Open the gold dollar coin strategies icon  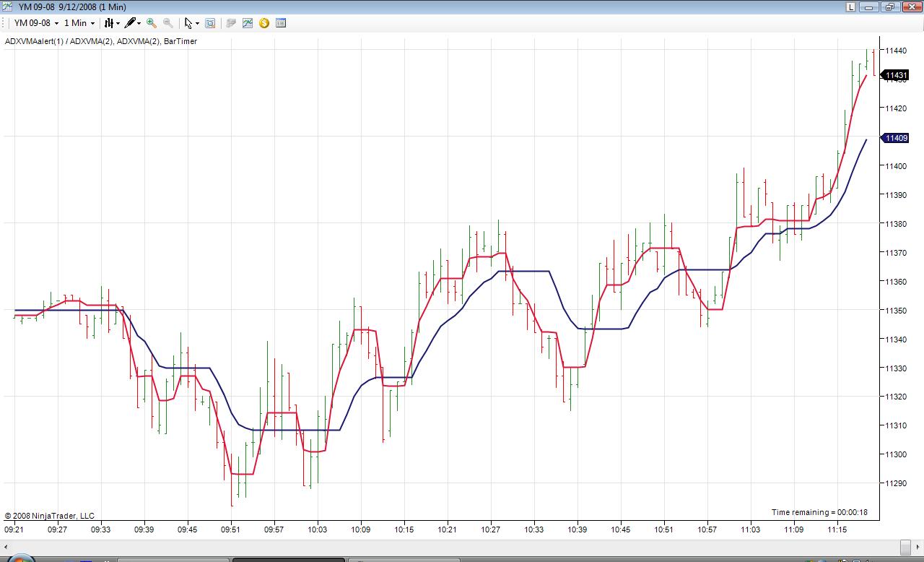pos(264,23)
